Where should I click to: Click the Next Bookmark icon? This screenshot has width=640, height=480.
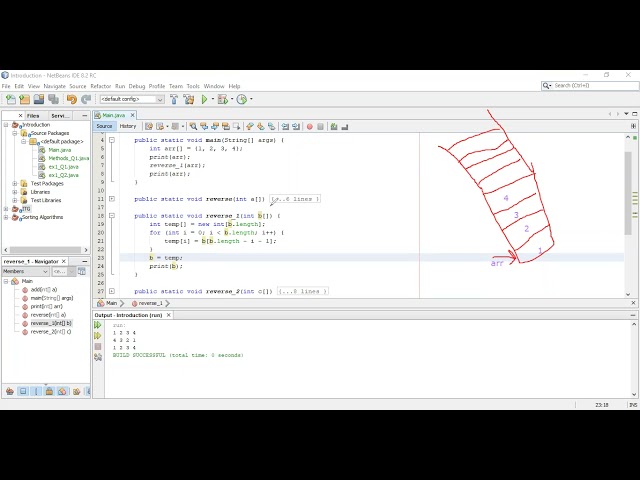(260, 127)
